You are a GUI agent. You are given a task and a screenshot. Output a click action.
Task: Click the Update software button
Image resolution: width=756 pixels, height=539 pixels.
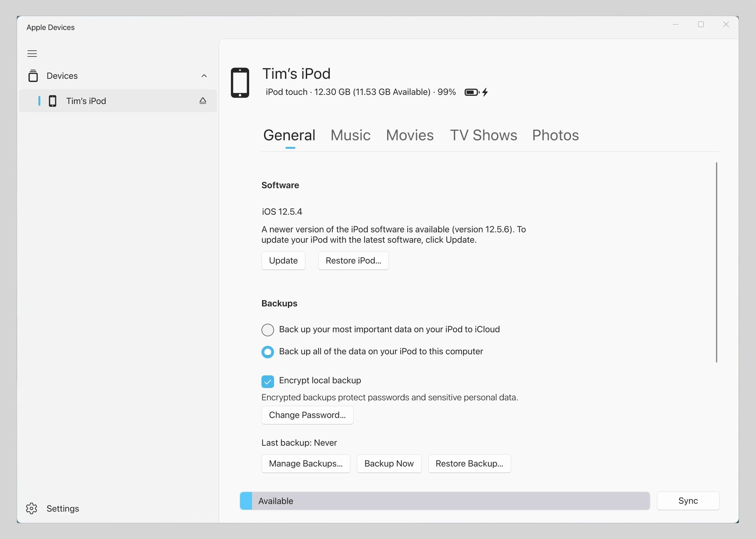click(283, 261)
